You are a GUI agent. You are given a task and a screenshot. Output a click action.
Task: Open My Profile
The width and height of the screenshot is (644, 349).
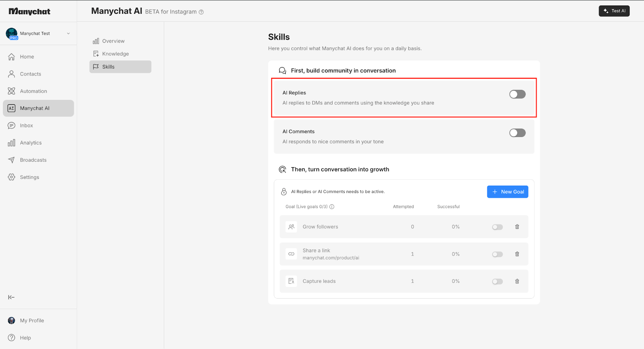(x=32, y=321)
